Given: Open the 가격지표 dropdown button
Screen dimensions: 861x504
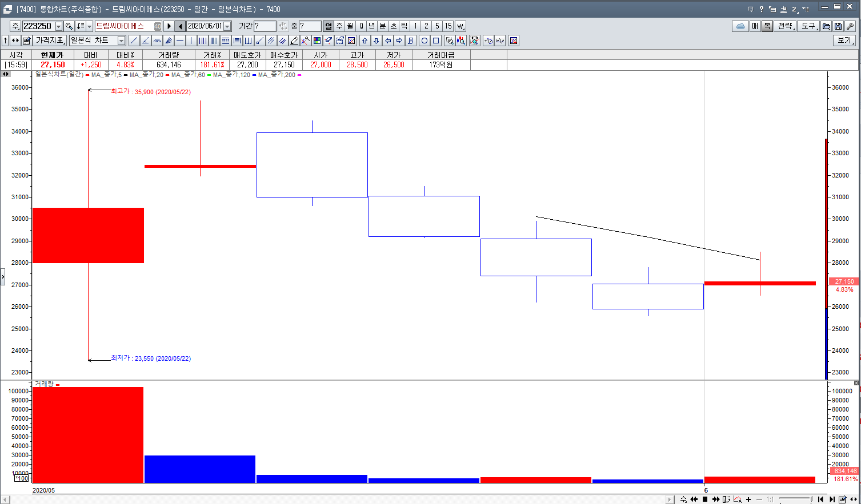Looking at the screenshot, I should click(51, 41).
